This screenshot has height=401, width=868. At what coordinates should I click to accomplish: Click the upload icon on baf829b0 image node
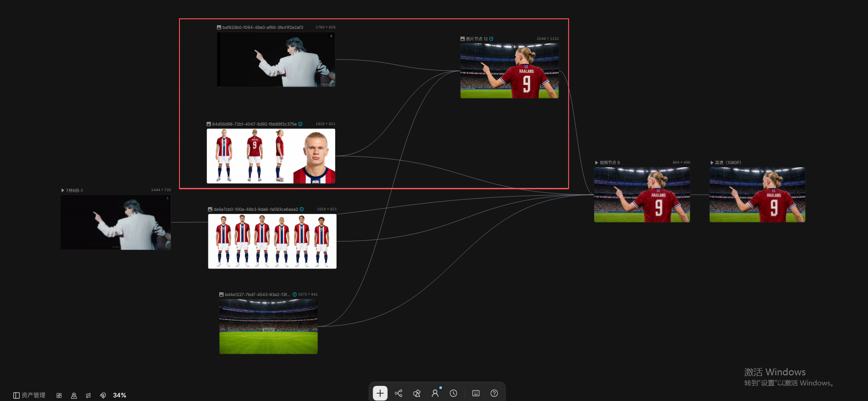coord(331,36)
